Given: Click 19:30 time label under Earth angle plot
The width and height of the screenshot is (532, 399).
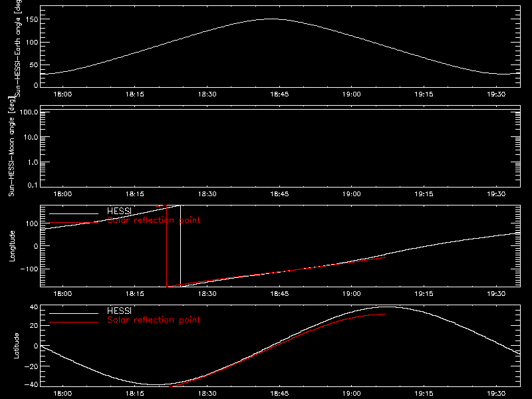Looking at the screenshot, I should tap(496, 94).
